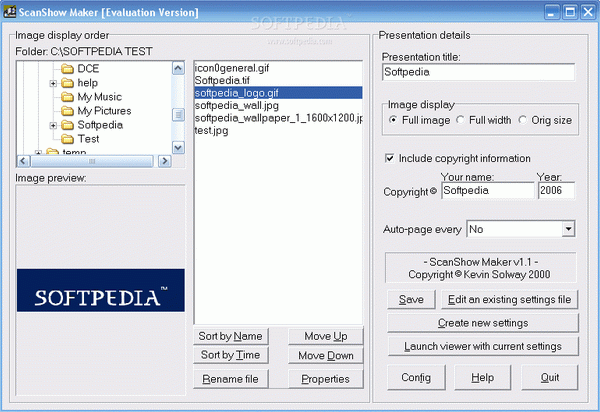Toggle Include copyright information checkbox
600x412 pixels.
coord(390,158)
